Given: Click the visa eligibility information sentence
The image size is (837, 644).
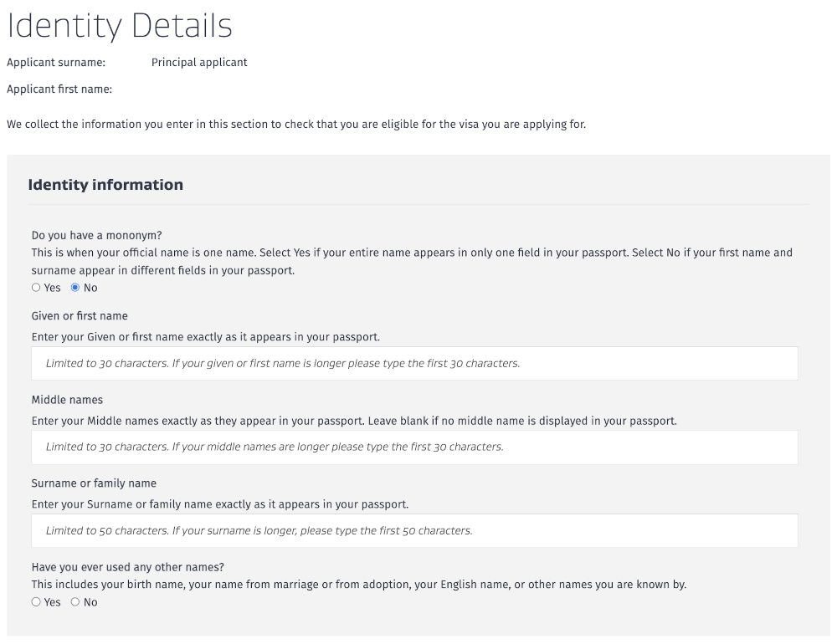Looking at the screenshot, I should point(296,125).
